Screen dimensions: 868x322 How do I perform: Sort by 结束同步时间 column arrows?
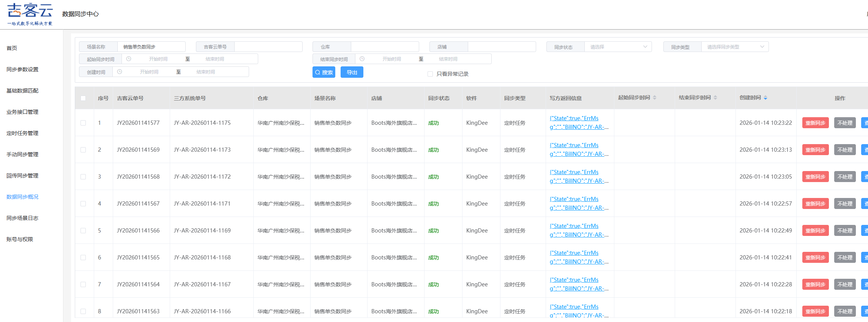click(715, 98)
